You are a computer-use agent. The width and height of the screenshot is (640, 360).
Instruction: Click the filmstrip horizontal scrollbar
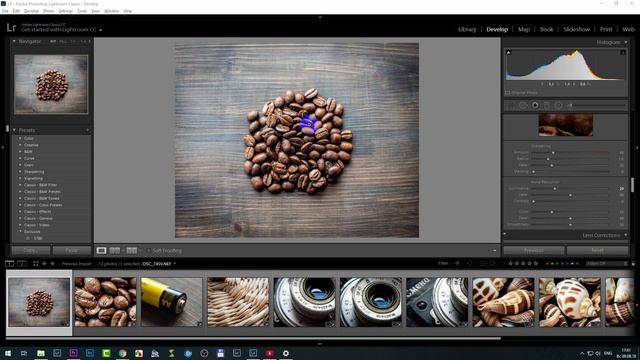click(253, 338)
